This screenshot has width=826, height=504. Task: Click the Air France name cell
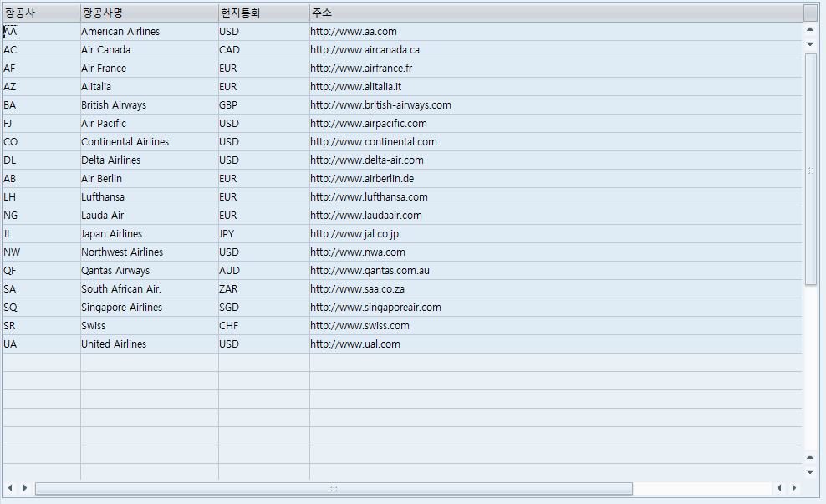tap(150, 69)
